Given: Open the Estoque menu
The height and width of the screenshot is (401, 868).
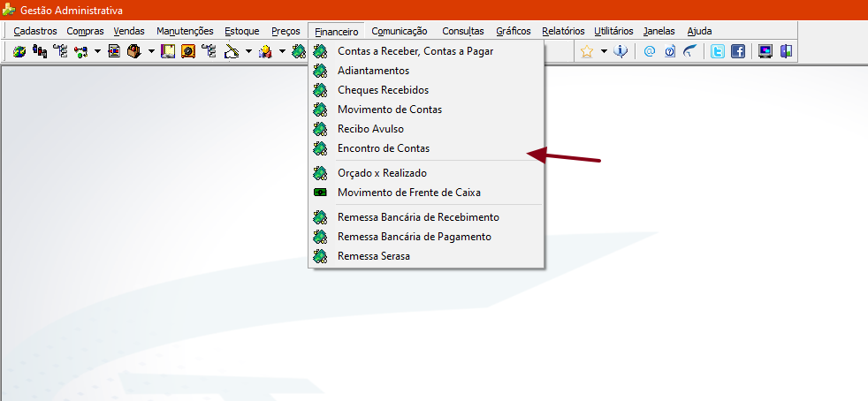Looking at the screenshot, I should [242, 31].
